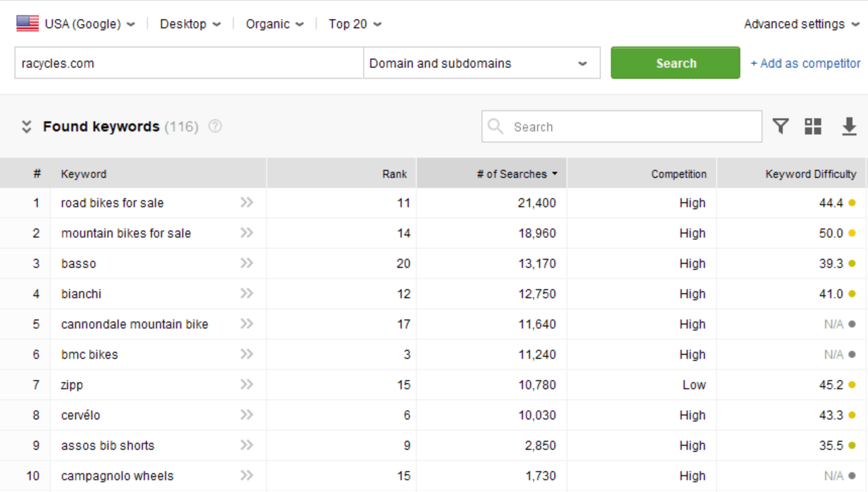Image resolution: width=868 pixels, height=492 pixels.
Task: Collapse the Found keywords section
Action: pyautogui.click(x=27, y=126)
